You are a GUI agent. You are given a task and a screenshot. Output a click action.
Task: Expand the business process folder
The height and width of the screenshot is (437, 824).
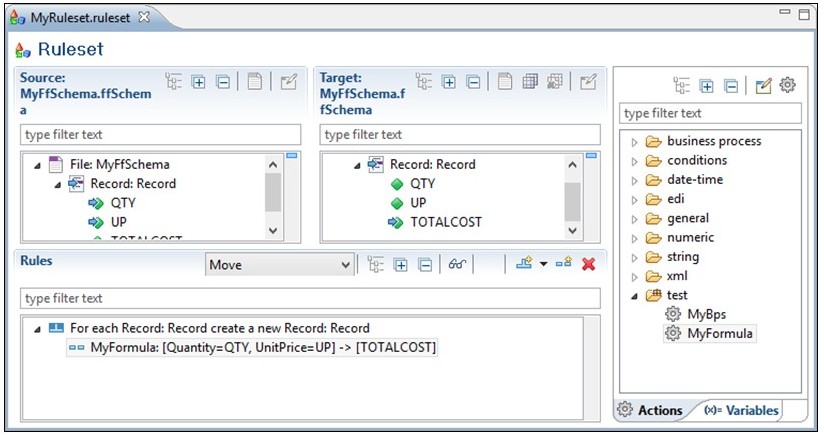point(634,142)
